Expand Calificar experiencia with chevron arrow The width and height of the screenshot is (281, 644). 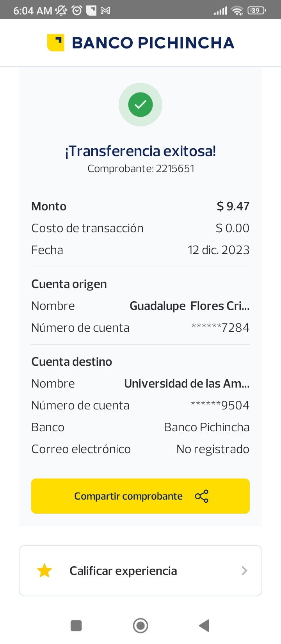244,571
